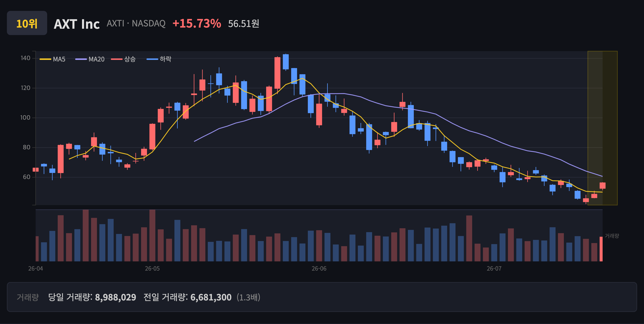Click the 전일 거래량 value 6,681,300

(x=211, y=297)
